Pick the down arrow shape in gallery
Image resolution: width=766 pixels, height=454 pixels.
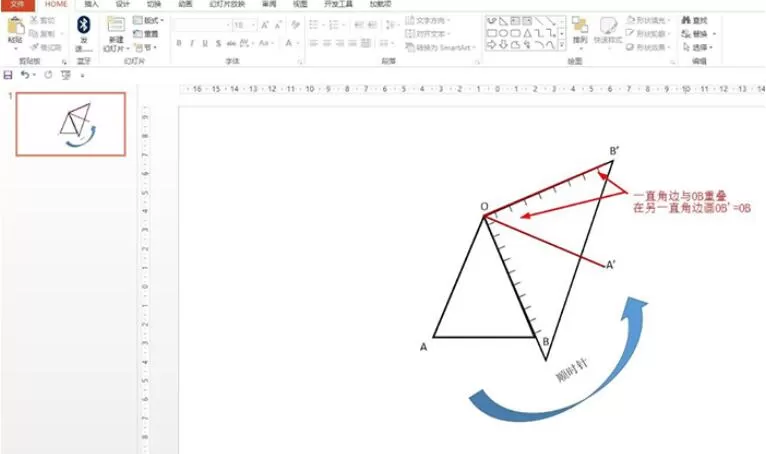tap(503, 45)
